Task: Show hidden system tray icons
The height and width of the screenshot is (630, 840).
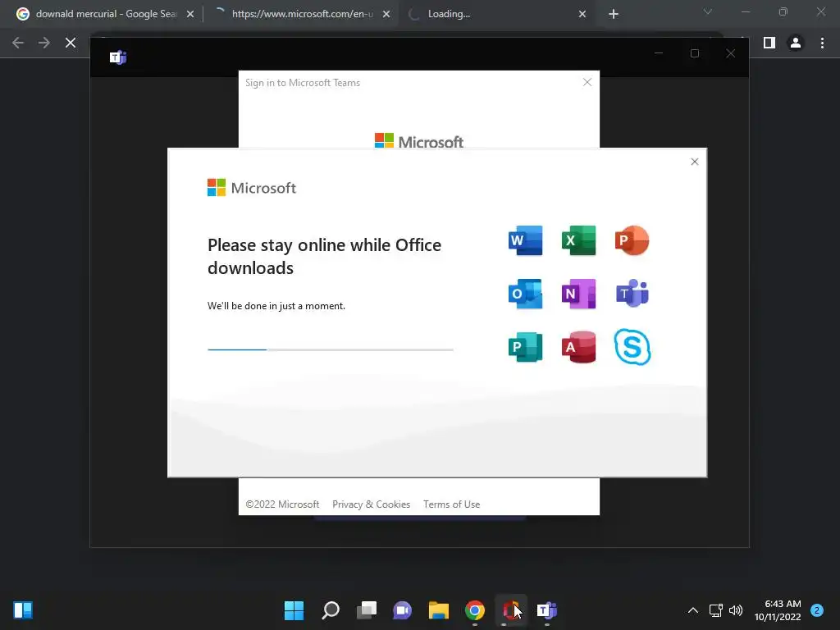Action: (x=692, y=610)
